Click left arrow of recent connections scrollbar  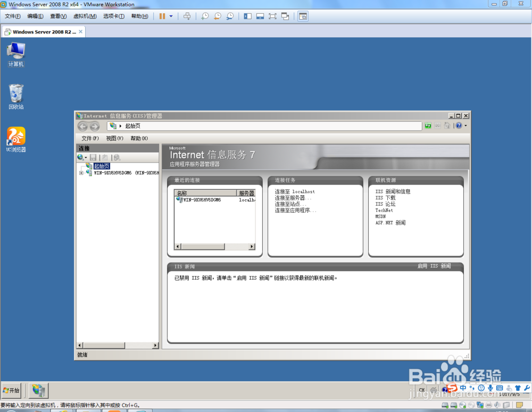[178, 247]
